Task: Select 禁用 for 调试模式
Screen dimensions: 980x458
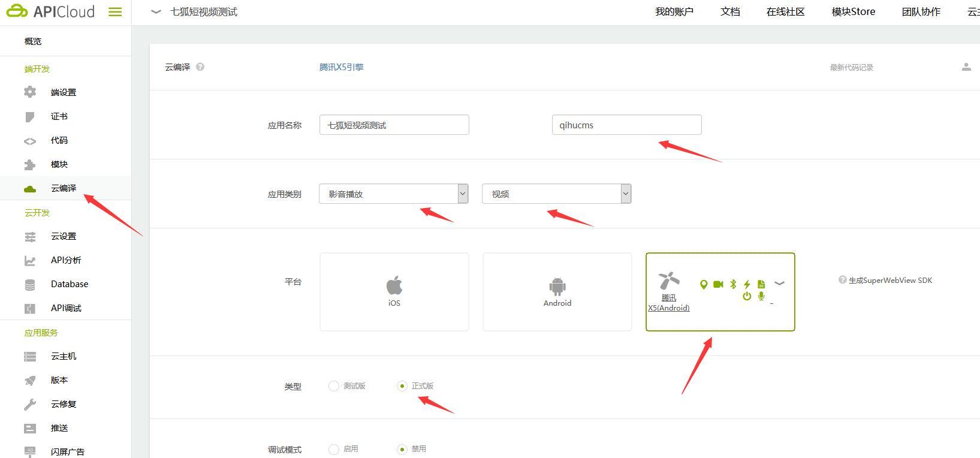Action: click(x=402, y=449)
